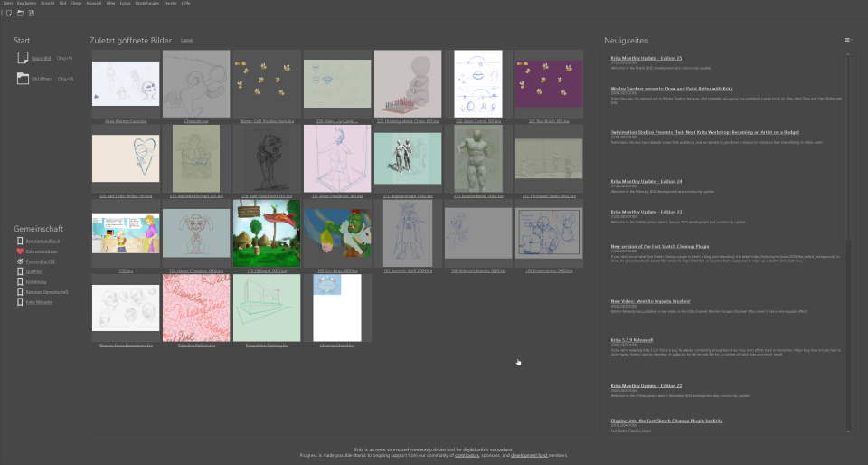This screenshot has height=465, width=868.
Task: Click the new document toolbar icon
Action: (7, 13)
